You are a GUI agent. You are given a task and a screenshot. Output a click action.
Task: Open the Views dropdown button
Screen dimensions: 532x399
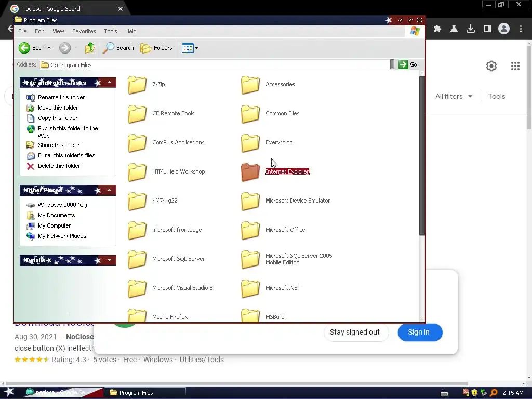[190, 48]
